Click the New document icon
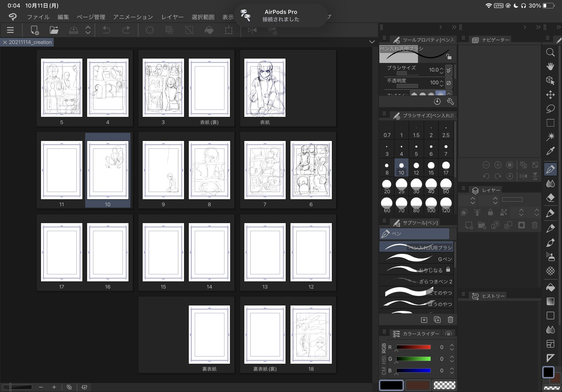Screen dimensions: 562x392 click(34, 30)
